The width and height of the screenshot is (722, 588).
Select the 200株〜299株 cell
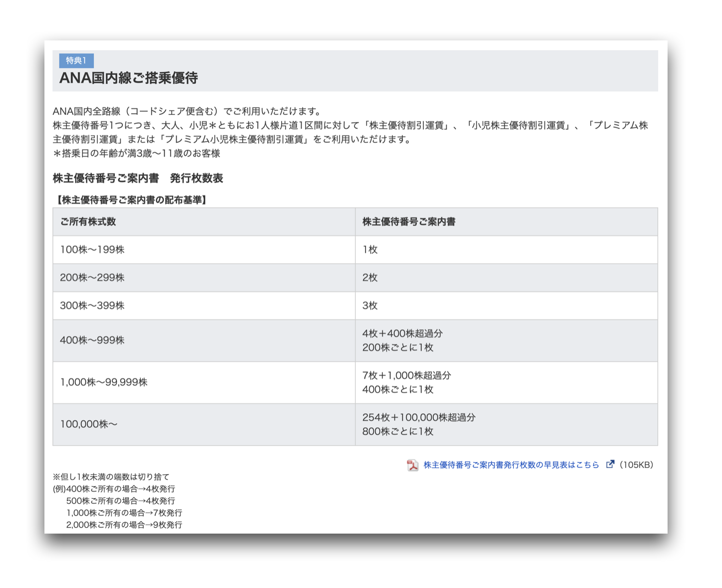click(x=204, y=278)
